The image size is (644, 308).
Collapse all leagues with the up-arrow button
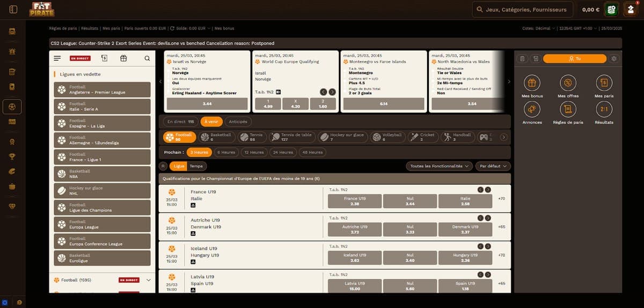pos(164,166)
